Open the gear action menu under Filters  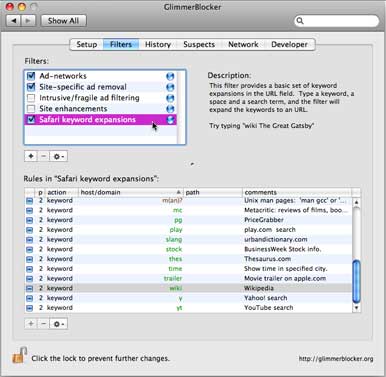[x=59, y=156]
